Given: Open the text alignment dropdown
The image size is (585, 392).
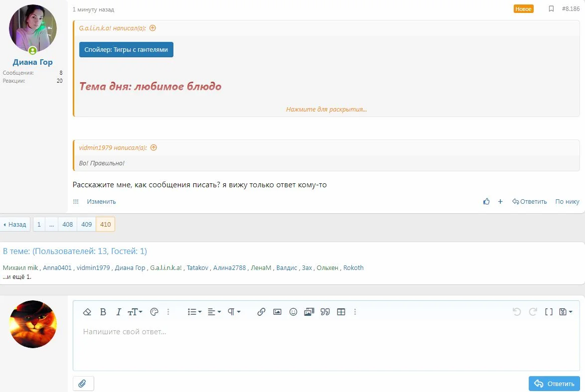Looking at the screenshot, I should 214,312.
